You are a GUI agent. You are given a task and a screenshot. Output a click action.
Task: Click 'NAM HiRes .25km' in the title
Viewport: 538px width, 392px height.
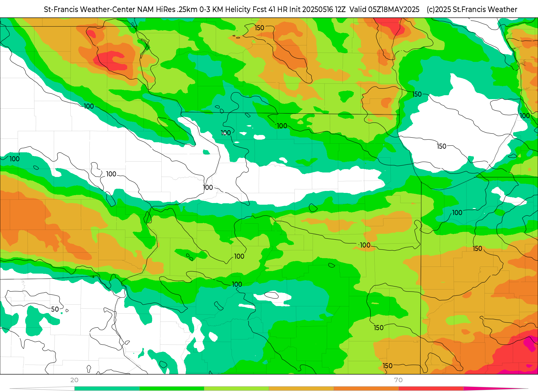167,10
